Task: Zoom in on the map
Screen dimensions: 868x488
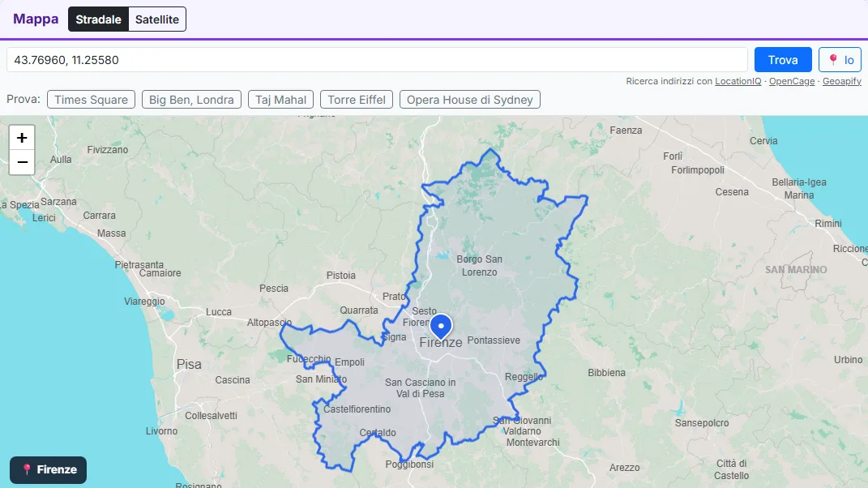Action: coord(22,138)
